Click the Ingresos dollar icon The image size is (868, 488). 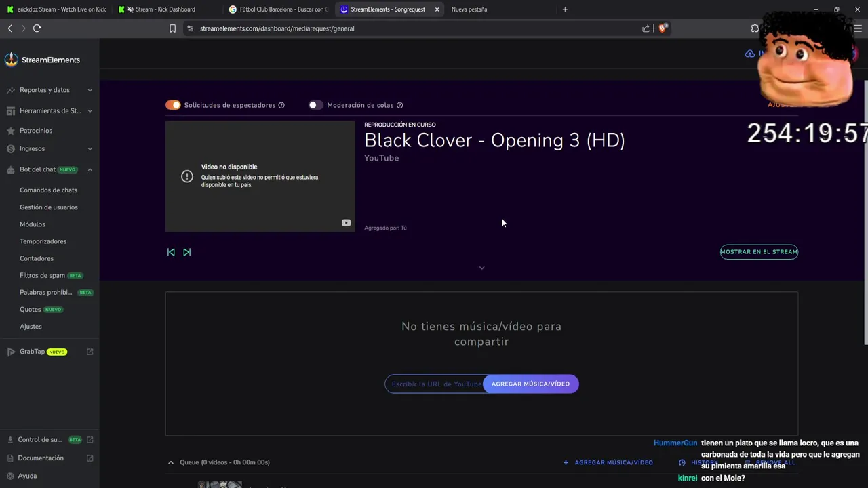pyautogui.click(x=11, y=148)
